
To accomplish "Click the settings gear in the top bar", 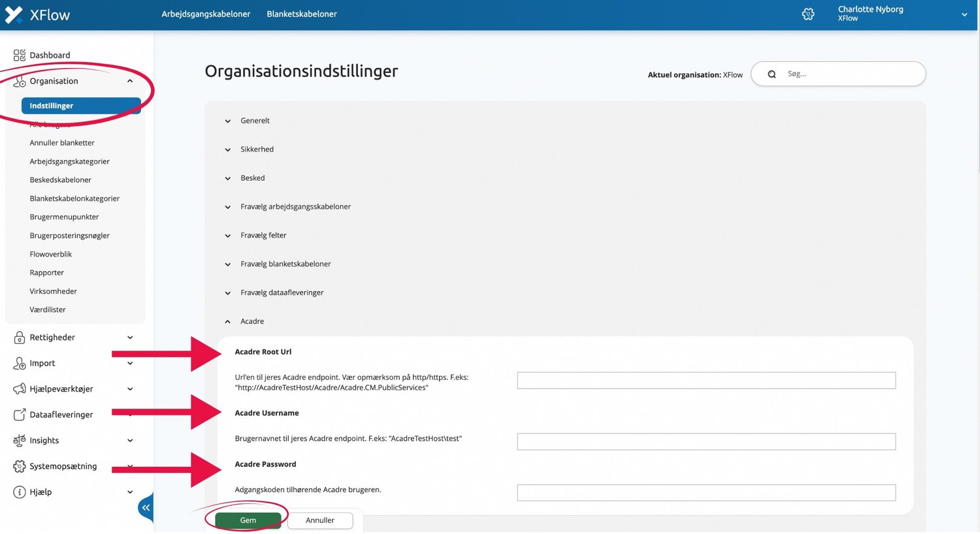I will 808,14.
